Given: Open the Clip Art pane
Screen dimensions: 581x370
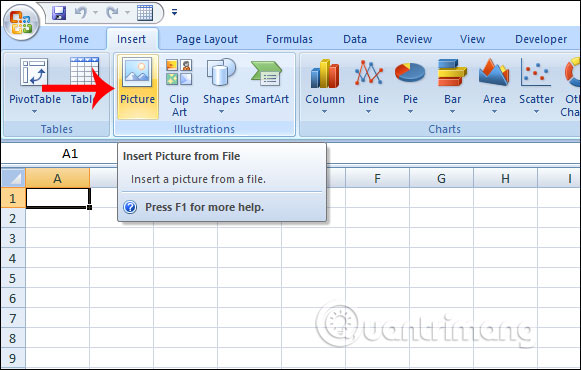Looking at the screenshot, I should [x=179, y=88].
